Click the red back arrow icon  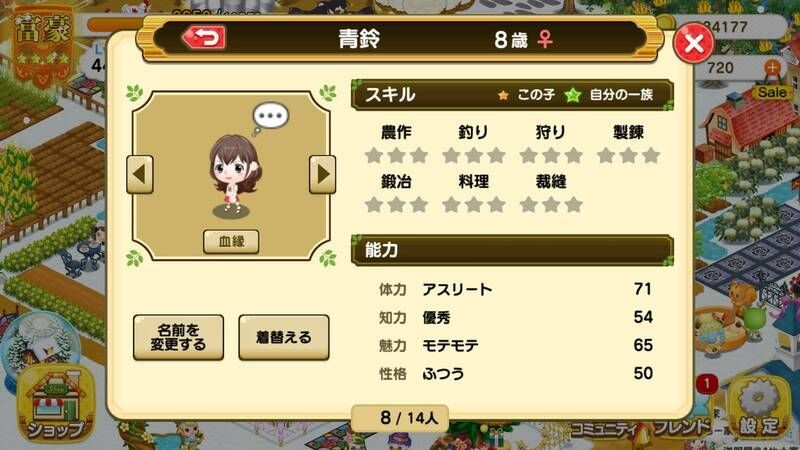pyautogui.click(x=204, y=38)
